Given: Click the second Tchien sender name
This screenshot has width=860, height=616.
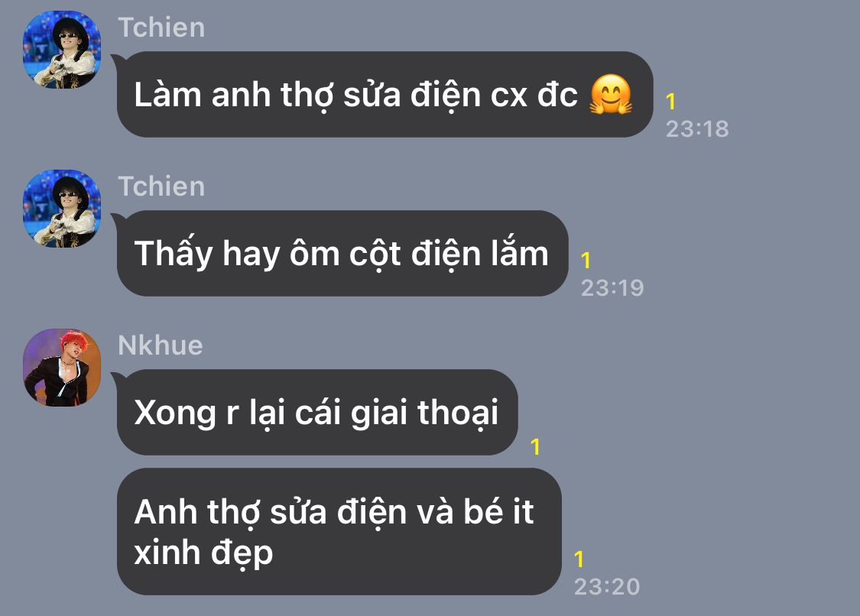Looking at the screenshot, I should coord(161,186).
